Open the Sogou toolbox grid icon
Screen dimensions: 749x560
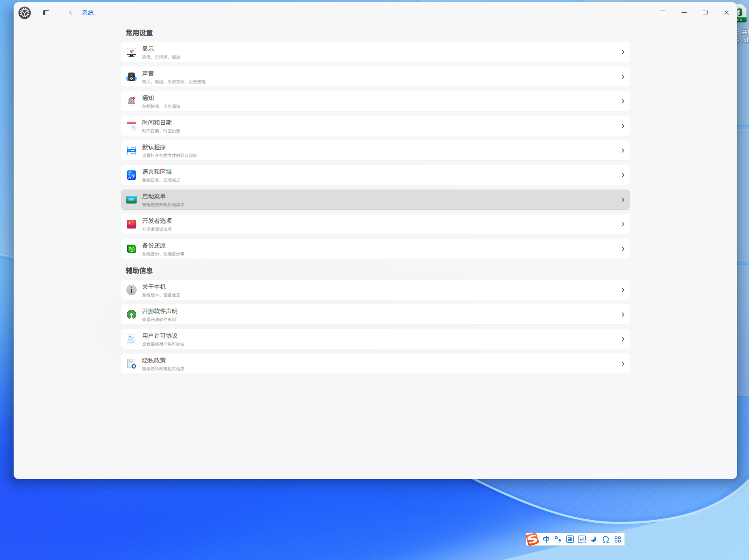click(x=618, y=539)
